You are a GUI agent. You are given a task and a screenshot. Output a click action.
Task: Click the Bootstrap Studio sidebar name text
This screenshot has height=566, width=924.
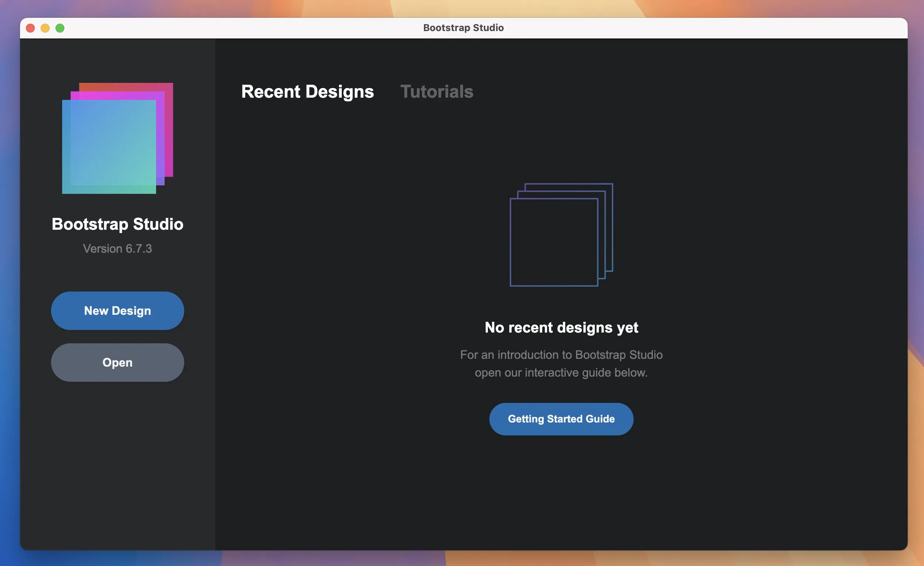click(117, 224)
